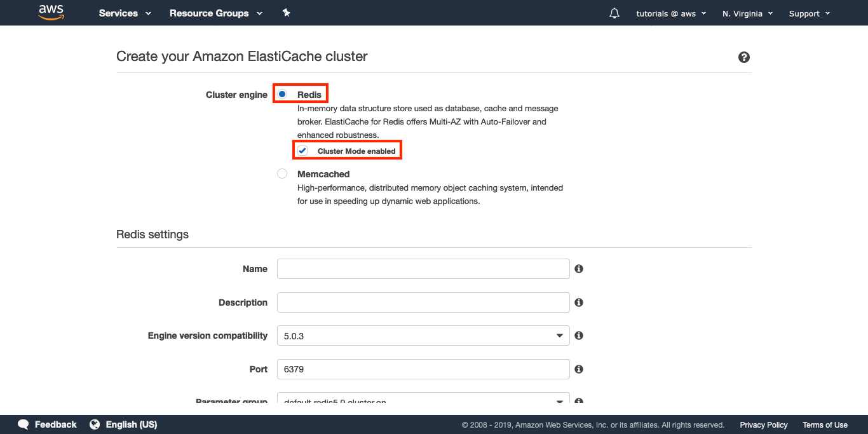Click the Feedback button in footer
Image resolution: width=868 pixels, height=434 pixels.
[48, 424]
